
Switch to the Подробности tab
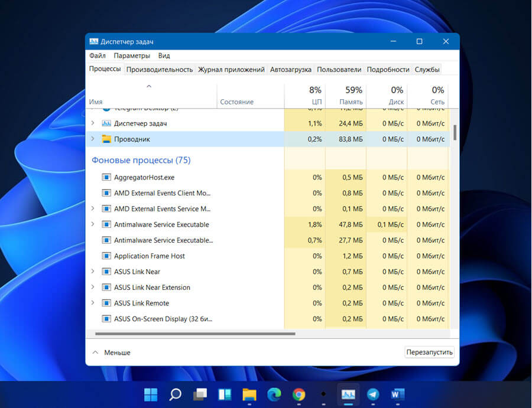pos(388,70)
